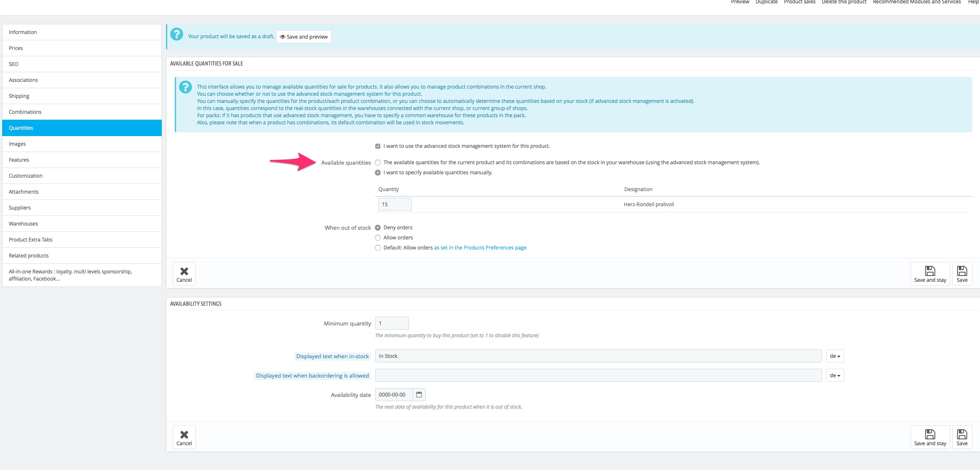Click the lower Cancel X icon
This screenshot has width=980, height=470.
coord(184,434)
